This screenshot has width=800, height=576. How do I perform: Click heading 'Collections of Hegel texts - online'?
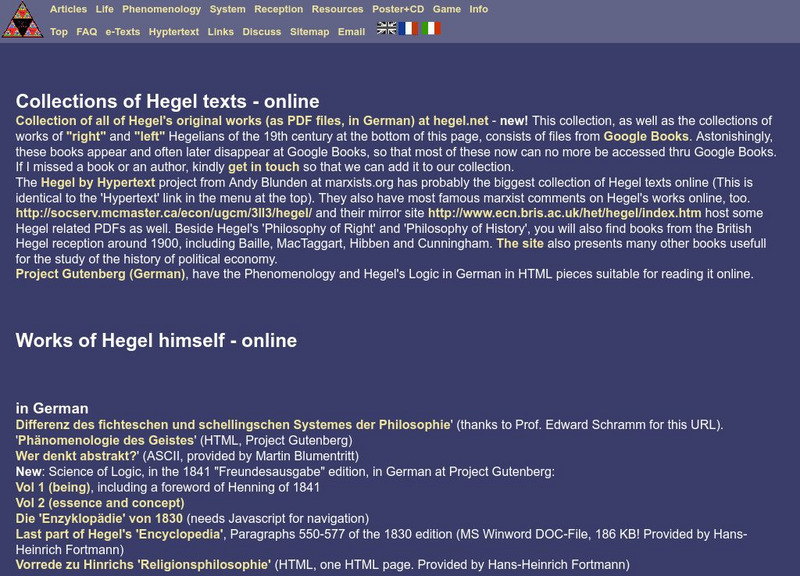[x=167, y=101]
